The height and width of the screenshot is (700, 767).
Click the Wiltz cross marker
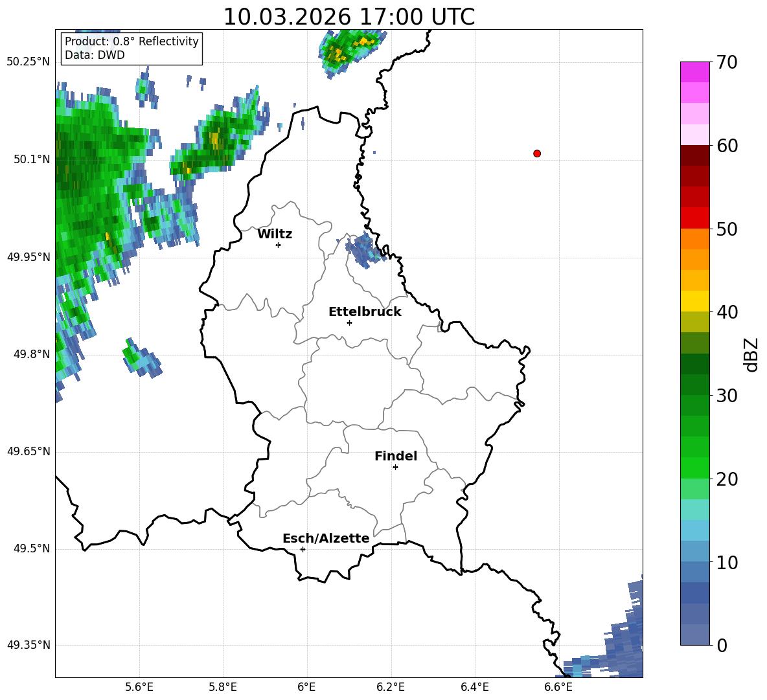click(x=279, y=245)
